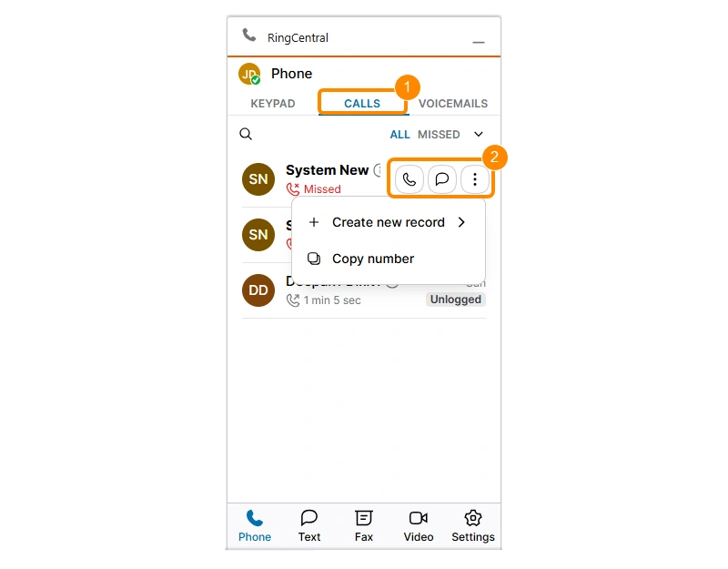728x569 pixels.
Task: Expand the call filter dropdown chevron
Action: click(x=479, y=134)
